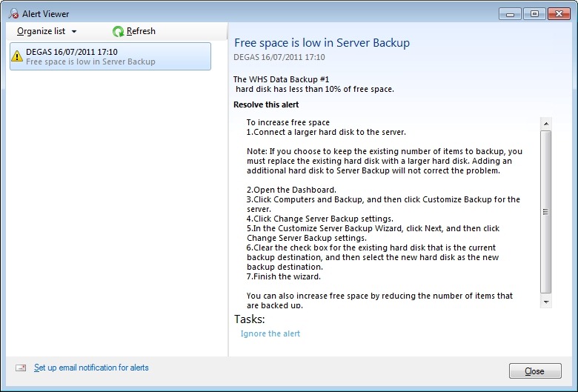Click the Tasks section label
578x392 pixels.
[x=249, y=319]
